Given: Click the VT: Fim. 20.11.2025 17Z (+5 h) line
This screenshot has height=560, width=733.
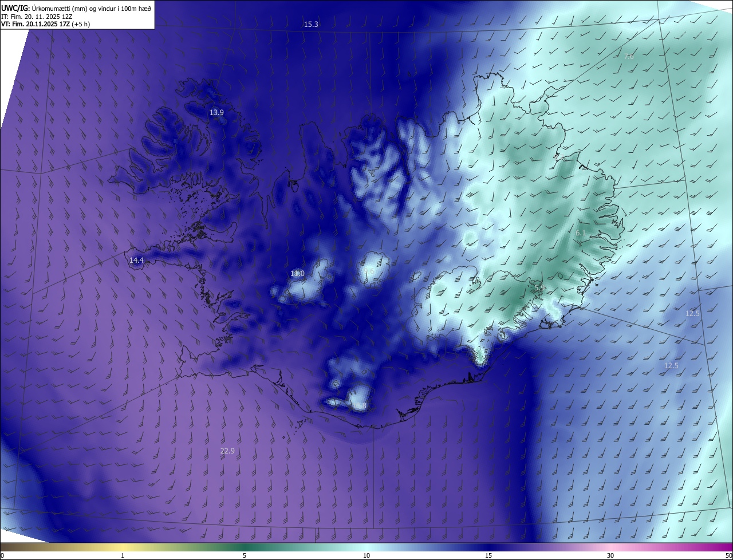Looking at the screenshot, I should click(x=46, y=24).
